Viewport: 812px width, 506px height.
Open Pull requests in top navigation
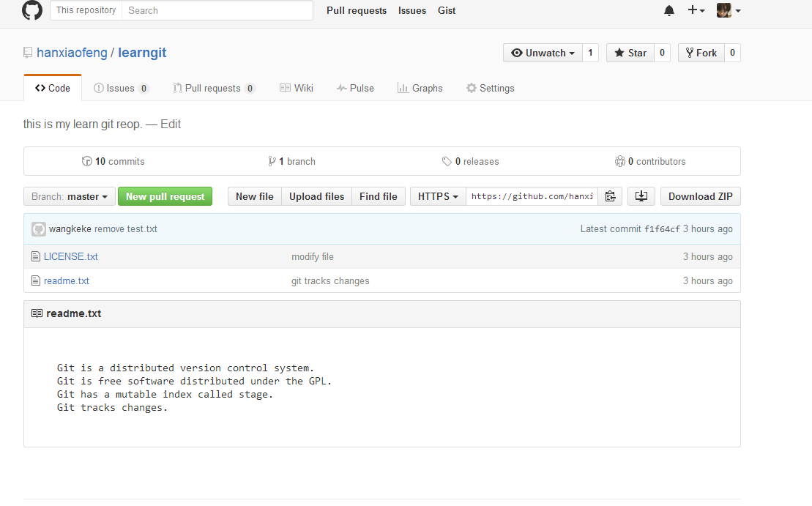tap(357, 10)
